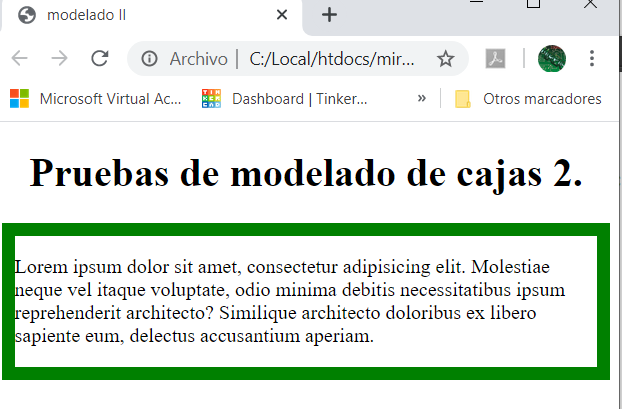Maximize the browser window

(533, 3)
